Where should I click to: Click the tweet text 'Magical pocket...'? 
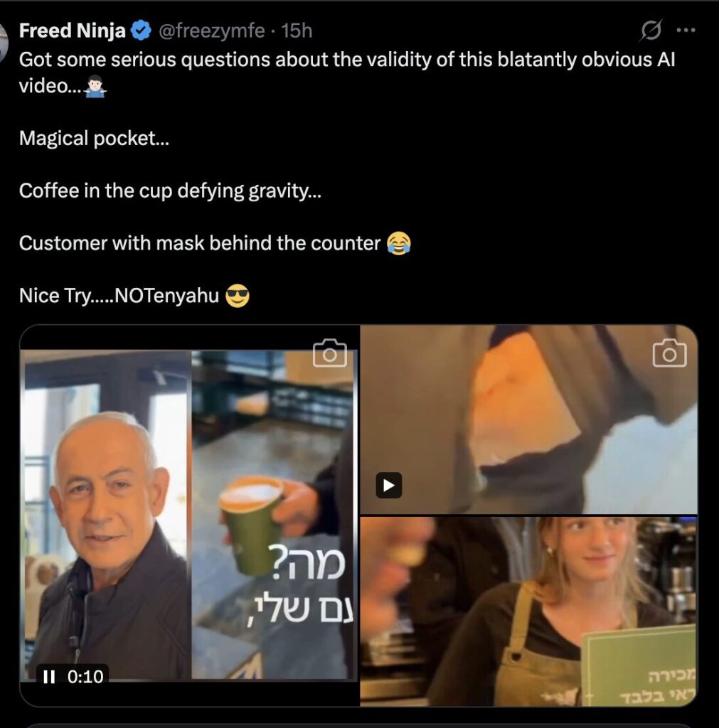click(x=95, y=138)
